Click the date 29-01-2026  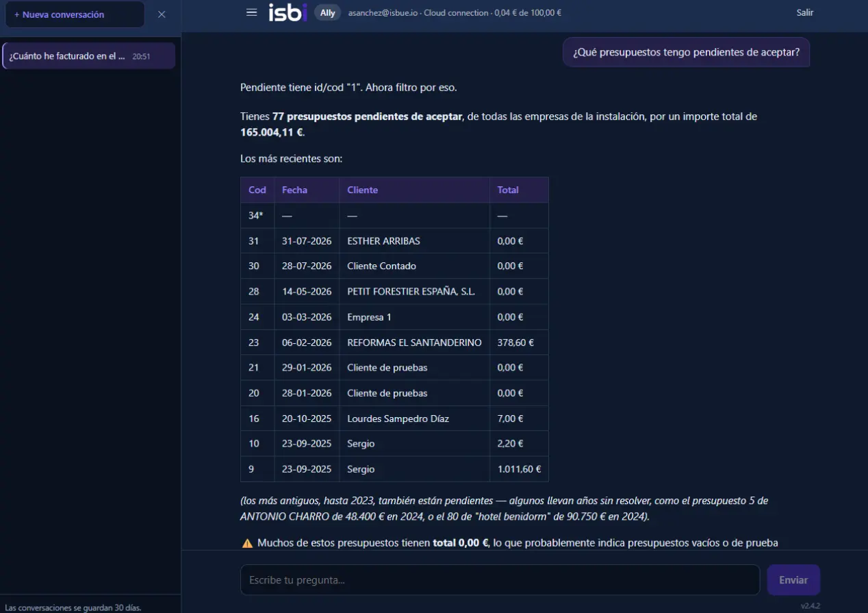click(307, 368)
